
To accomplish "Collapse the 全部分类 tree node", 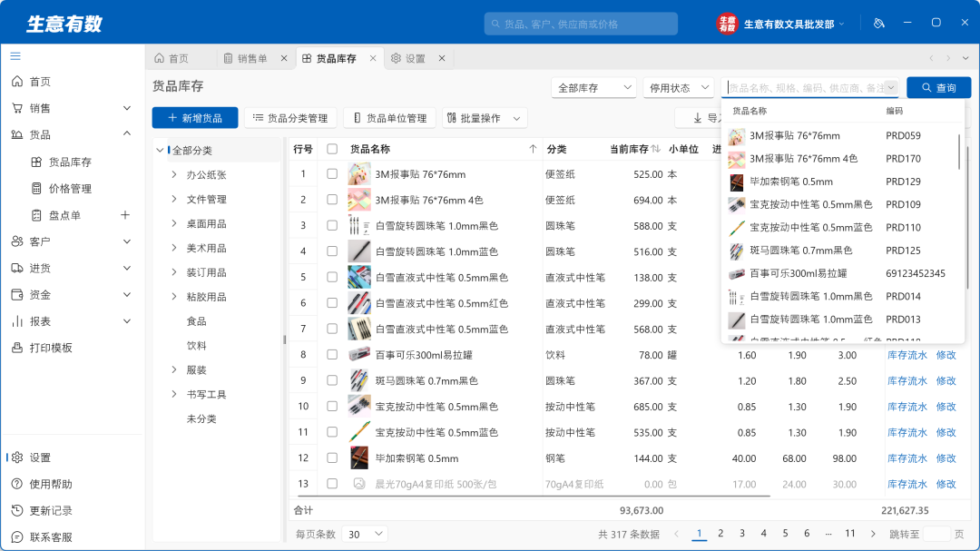I will pyautogui.click(x=160, y=150).
